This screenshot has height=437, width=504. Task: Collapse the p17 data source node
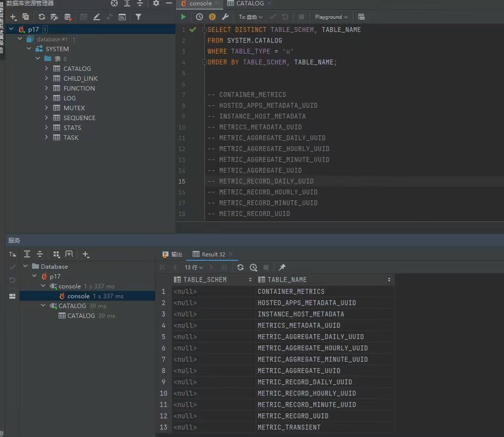[x=11, y=29]
